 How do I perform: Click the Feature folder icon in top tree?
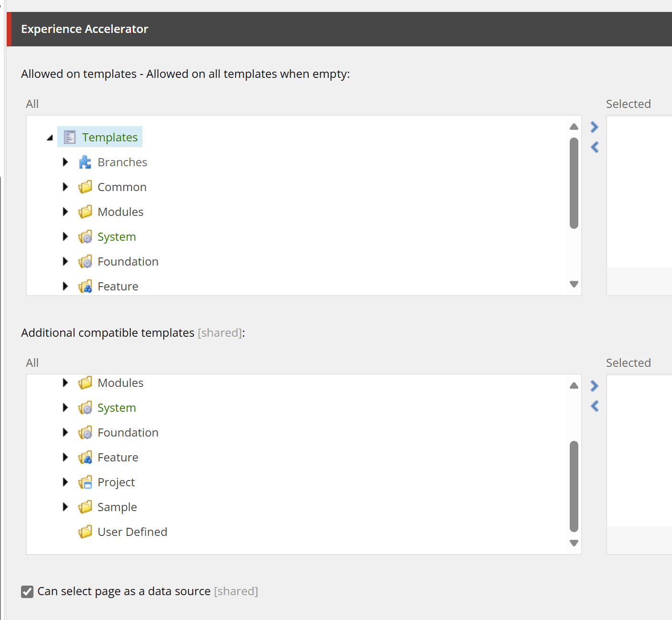click(x=85, y=286)
